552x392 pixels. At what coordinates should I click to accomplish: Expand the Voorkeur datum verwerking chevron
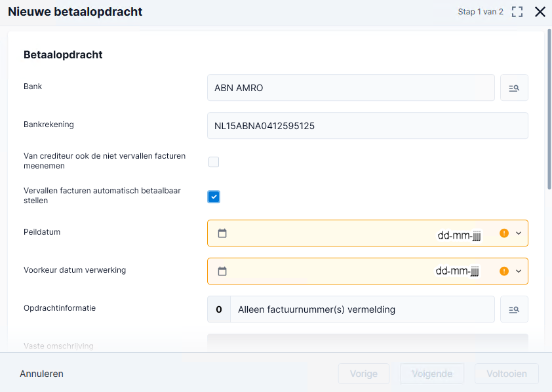(519, 271)
